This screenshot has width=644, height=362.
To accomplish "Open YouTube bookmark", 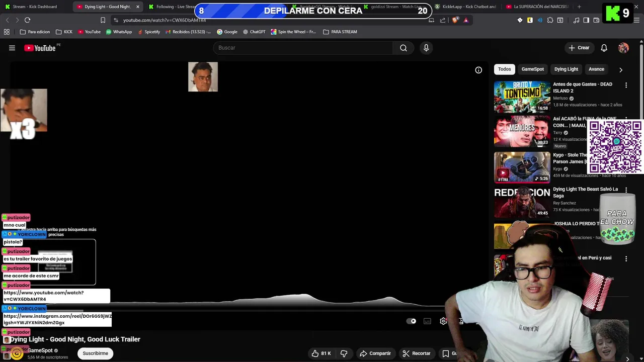I will click(89, 32).
